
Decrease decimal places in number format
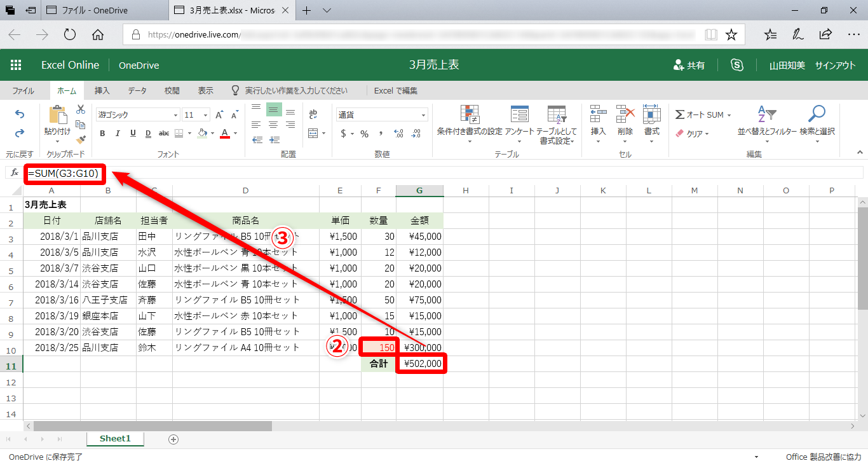(x=416, y=134)
